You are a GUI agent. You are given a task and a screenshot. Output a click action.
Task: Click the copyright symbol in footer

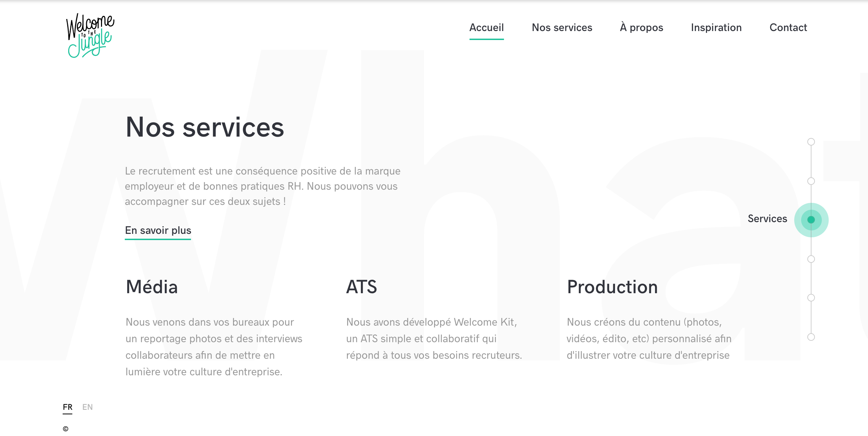[65, 429]
